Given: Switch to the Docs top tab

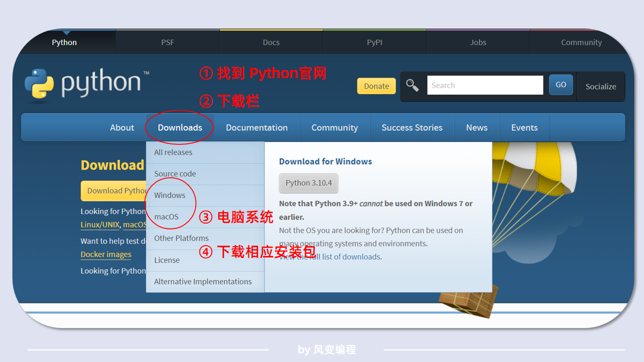Looking at the screenshot, I should click(x=271, y=42).
